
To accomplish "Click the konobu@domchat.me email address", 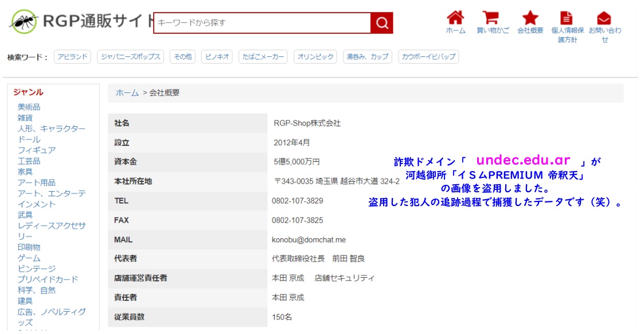I will click(x=309, y=240).
